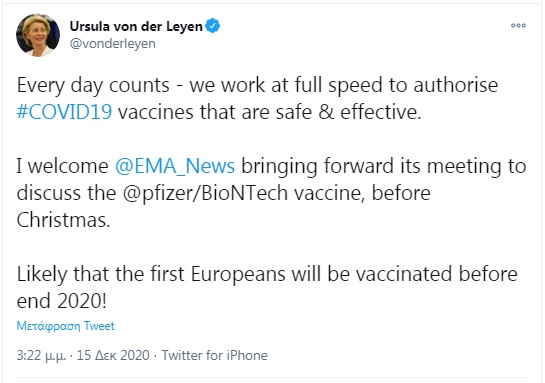Click the 'end 2020!' closing text
The height and width of the screenshot is (383, 545).
62,301
